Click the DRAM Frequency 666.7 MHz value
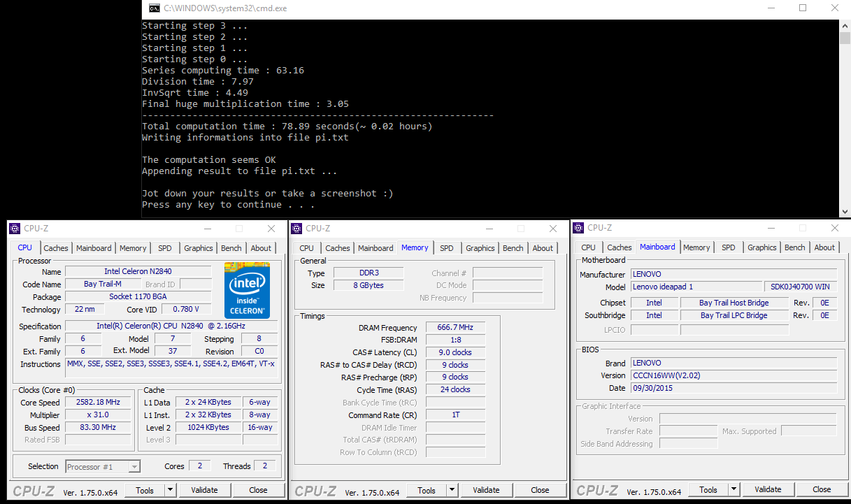This screenshot has width=851, height=504. 455,327
